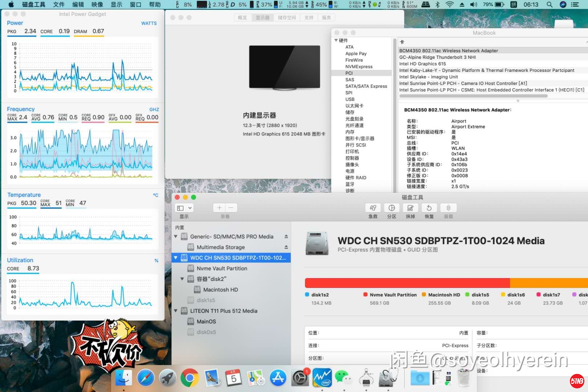Open the Spotlight search in menu bar
This screenshot has width=588, height=392.
coord(550,5)
